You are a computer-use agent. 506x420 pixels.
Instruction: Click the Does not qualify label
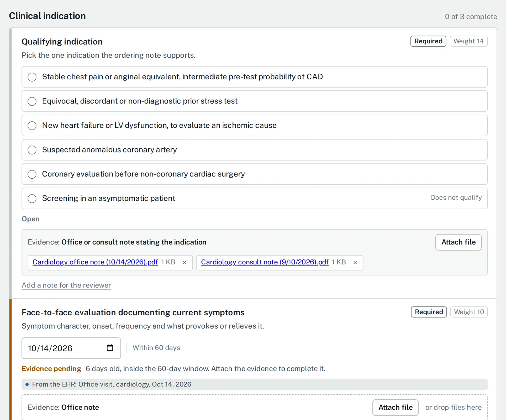point(456,198)
